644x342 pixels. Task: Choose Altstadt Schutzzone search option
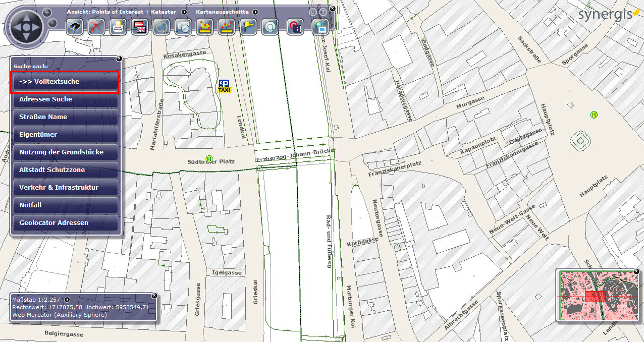66,170
